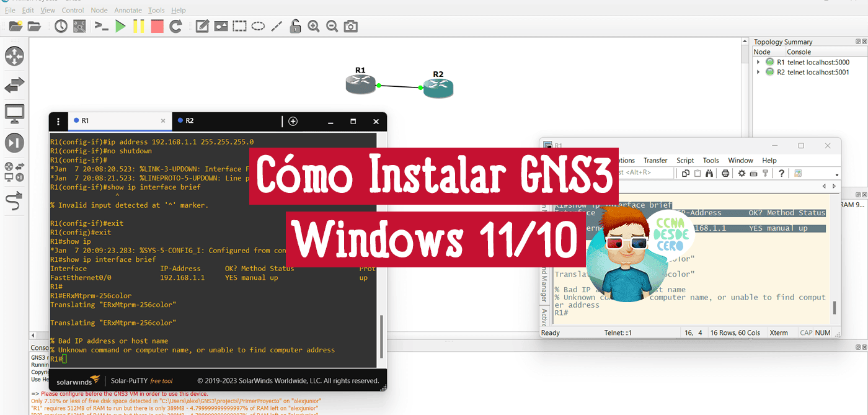Copy selection in SecureCRT toolbar
Screen dimensions: 868x415
click(686, 173)
